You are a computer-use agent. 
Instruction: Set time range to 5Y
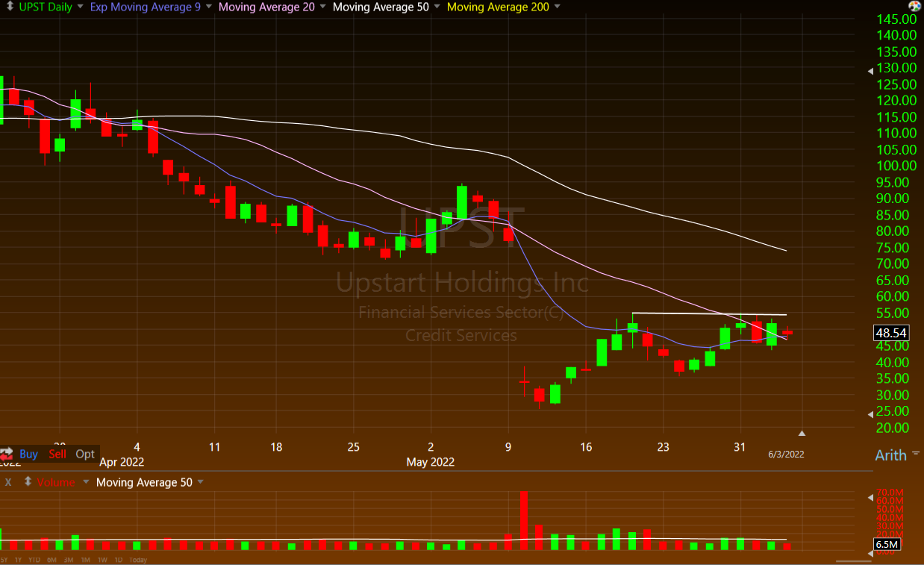[4, 560]
